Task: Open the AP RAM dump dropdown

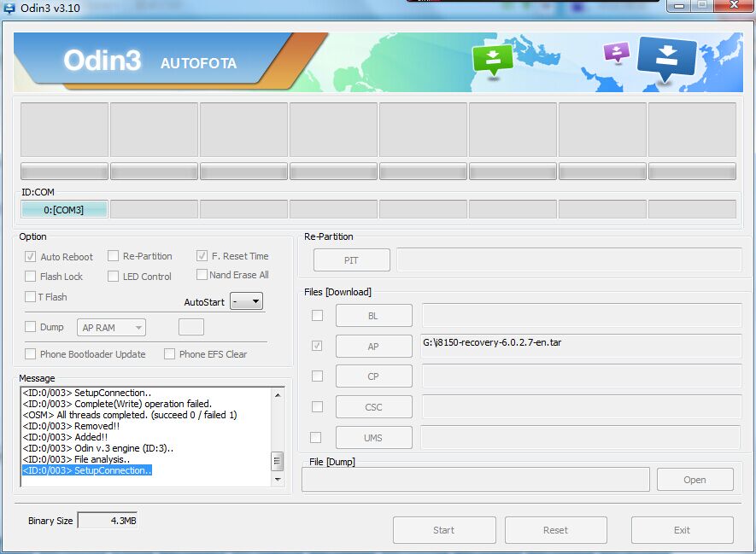Action: [x=111, y=328]
